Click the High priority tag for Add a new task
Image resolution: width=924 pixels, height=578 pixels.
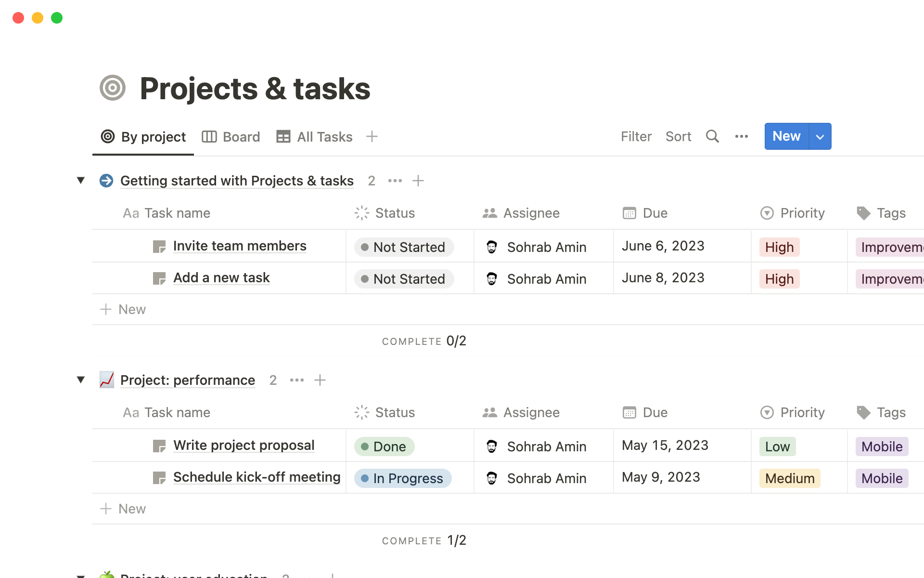pyautogui.click(x=779, y=279)
